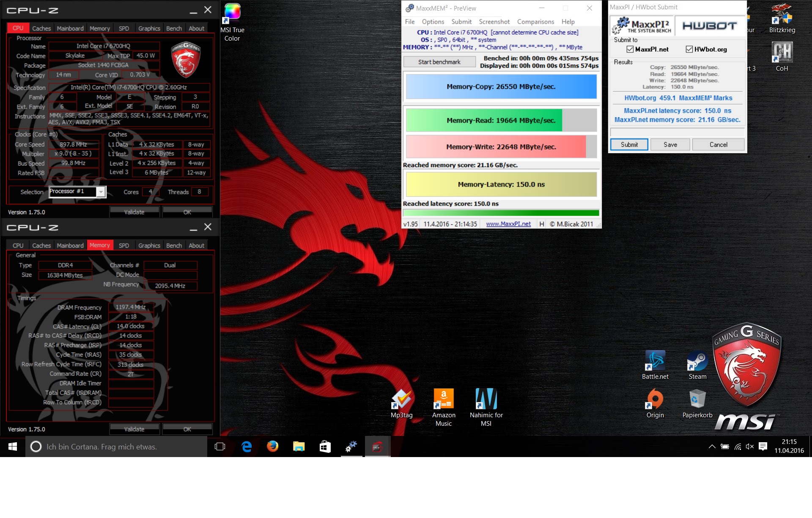Open Processor #1 selection dropdown
This screenshot has width=812, height=518.
pos(77,192)
